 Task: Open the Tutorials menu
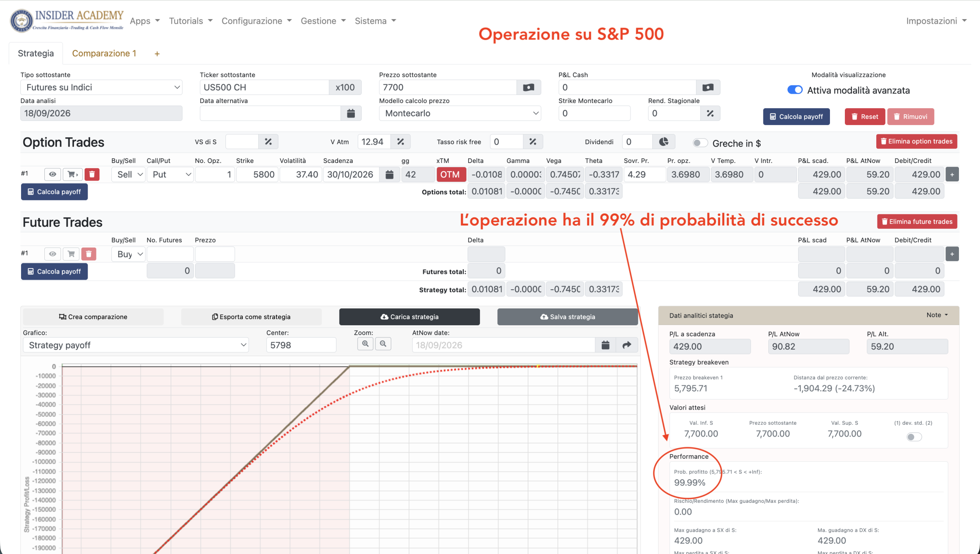[191, 21]
